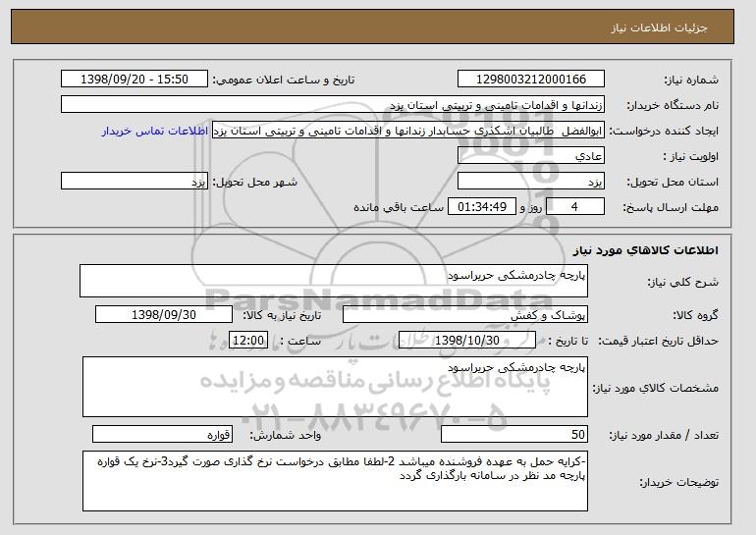756x535 pixels.
Task: Click the label ایجاد کننده درخواست
Action: click(664, 131)
